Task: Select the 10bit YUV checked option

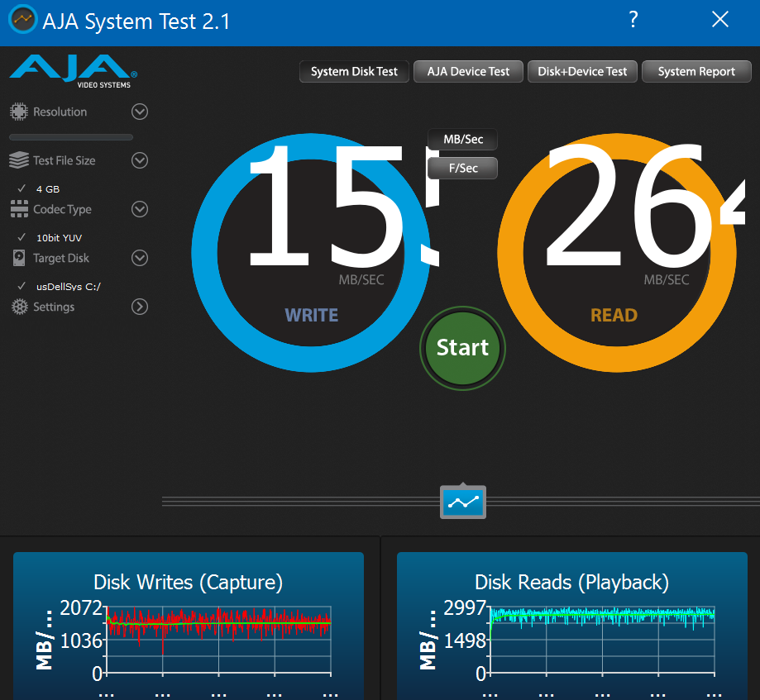Action: pyautogui.click(x=50, y=238)
